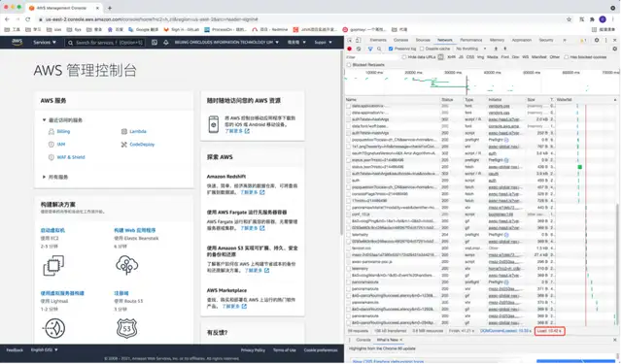
Task: Open the Lambda service link
Action: pyautogui.click(x=138, y=131)
